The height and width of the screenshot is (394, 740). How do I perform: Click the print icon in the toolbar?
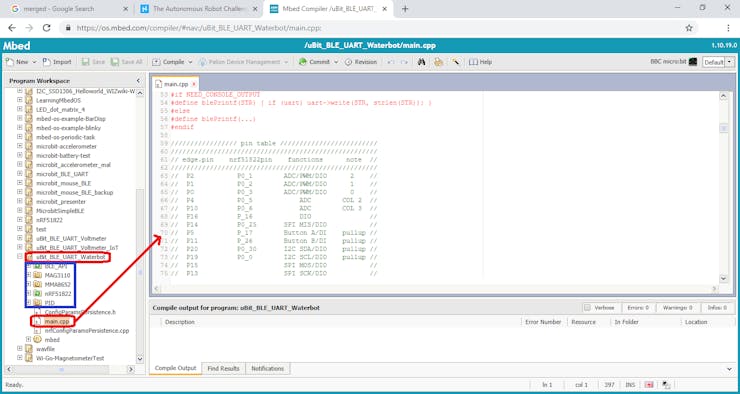pos(438,62)
